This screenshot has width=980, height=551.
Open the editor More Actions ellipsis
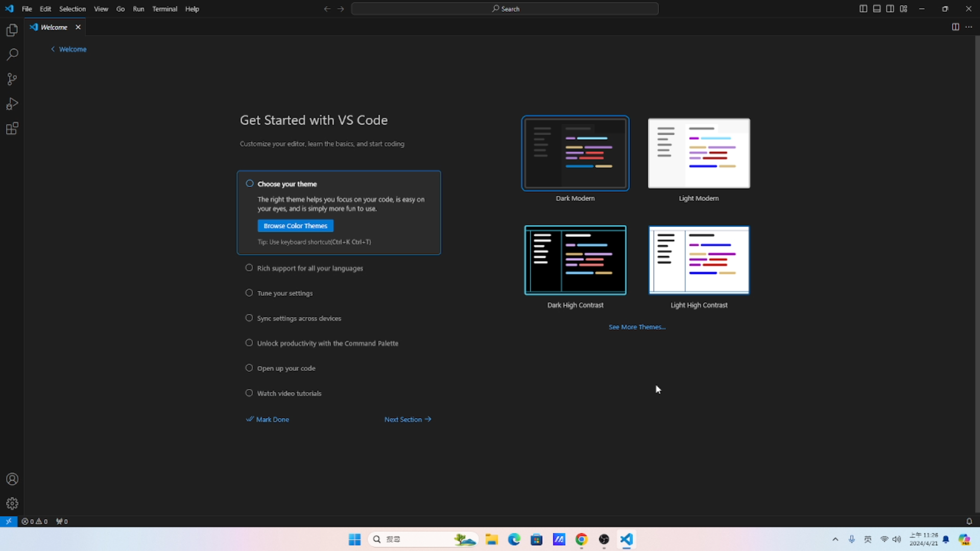[969, 27]
